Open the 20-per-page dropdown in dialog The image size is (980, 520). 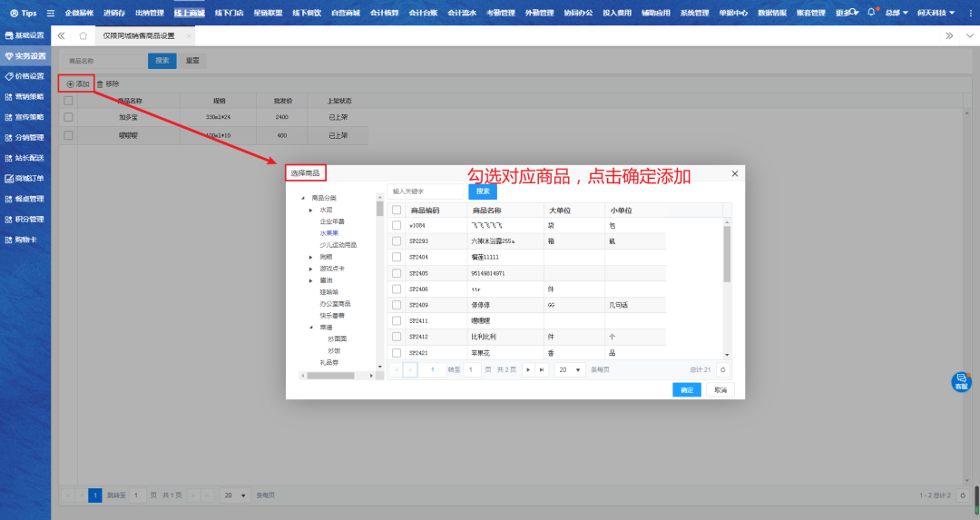[571, 370]
